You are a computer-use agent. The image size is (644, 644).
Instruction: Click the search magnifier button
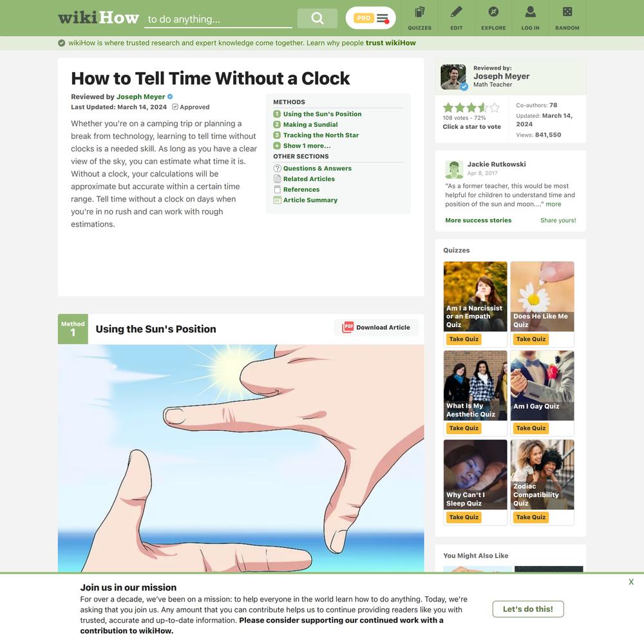(317, 18)
